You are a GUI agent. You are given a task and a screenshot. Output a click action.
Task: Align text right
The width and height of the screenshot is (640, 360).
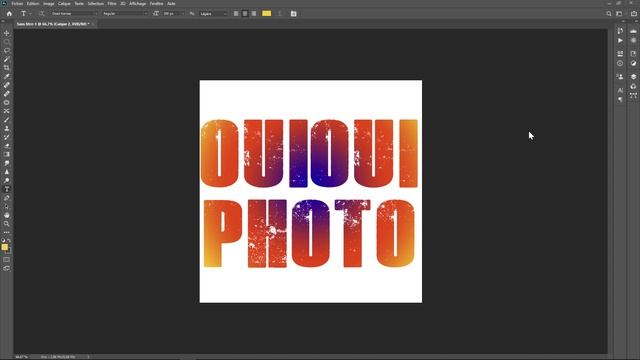coord(254,13)
